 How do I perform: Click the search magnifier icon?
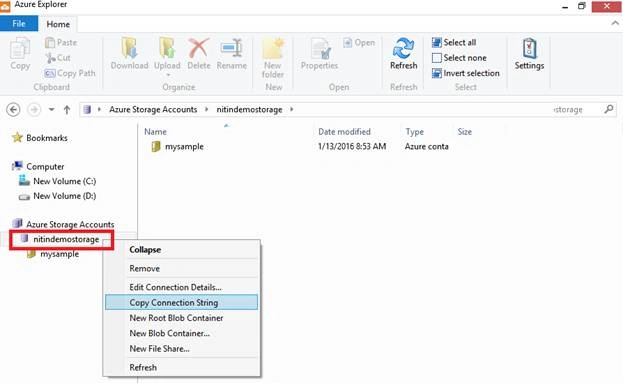[x=609, y=109]
